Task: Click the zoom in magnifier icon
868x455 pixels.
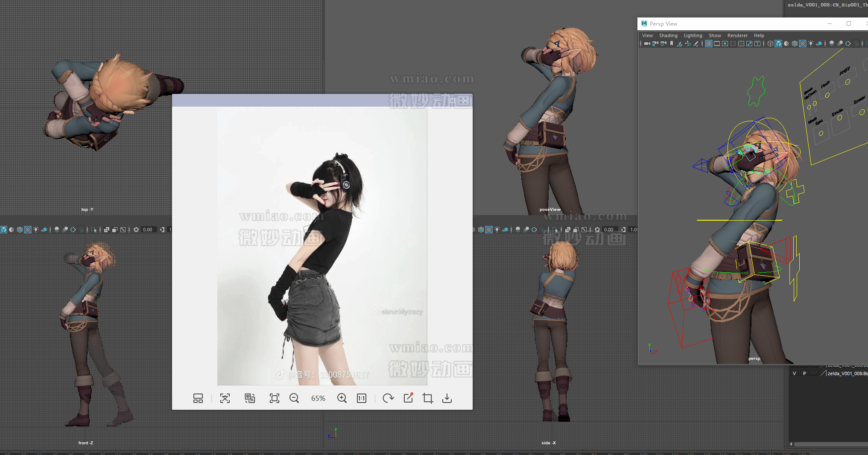Action: [342, 398]
